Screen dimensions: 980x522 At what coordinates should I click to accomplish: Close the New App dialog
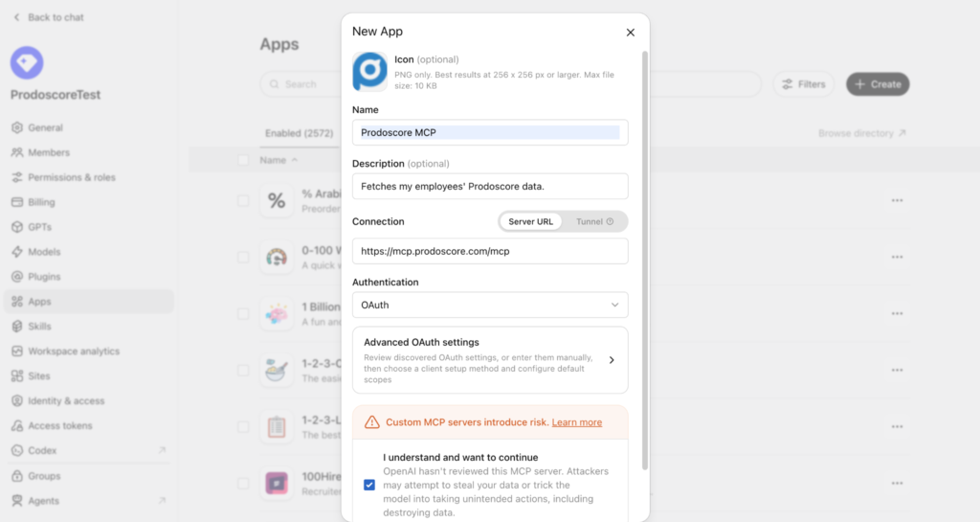coord(630,33)
